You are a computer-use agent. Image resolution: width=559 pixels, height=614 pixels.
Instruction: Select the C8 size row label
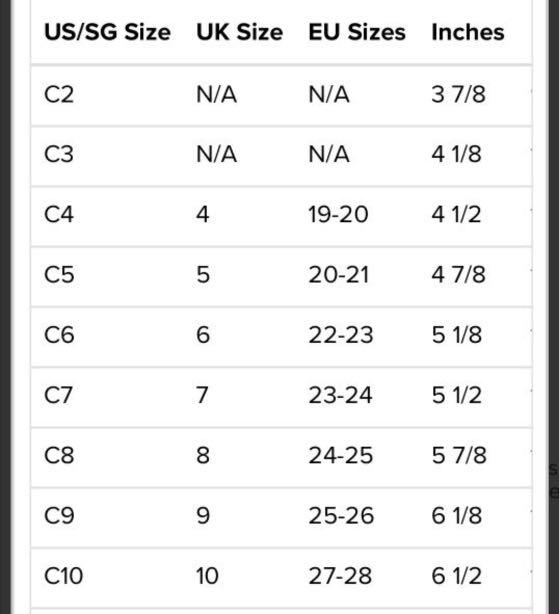(59, 455)
